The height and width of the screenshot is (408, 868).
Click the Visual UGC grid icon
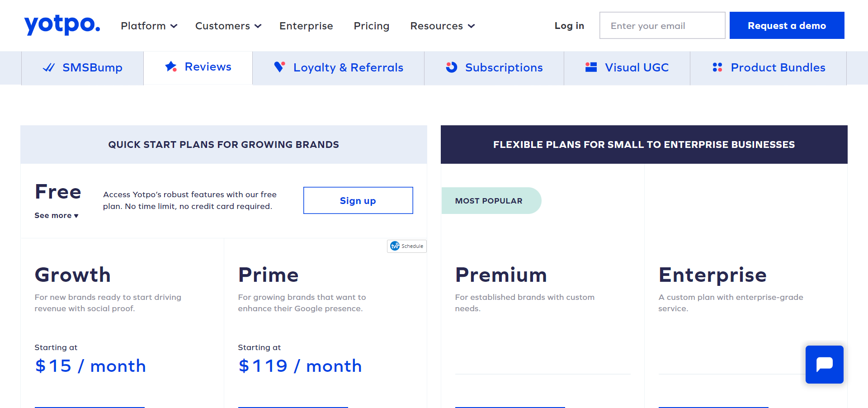tap(590, 66)
